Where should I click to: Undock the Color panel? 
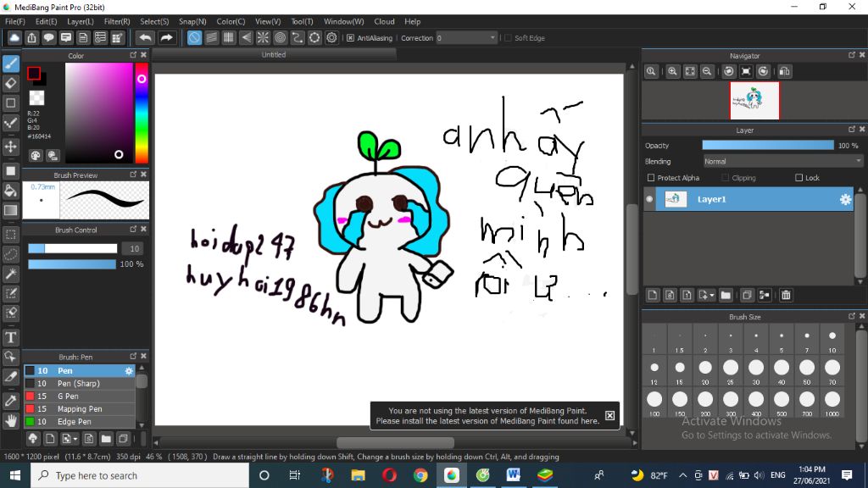pos(133,55)
